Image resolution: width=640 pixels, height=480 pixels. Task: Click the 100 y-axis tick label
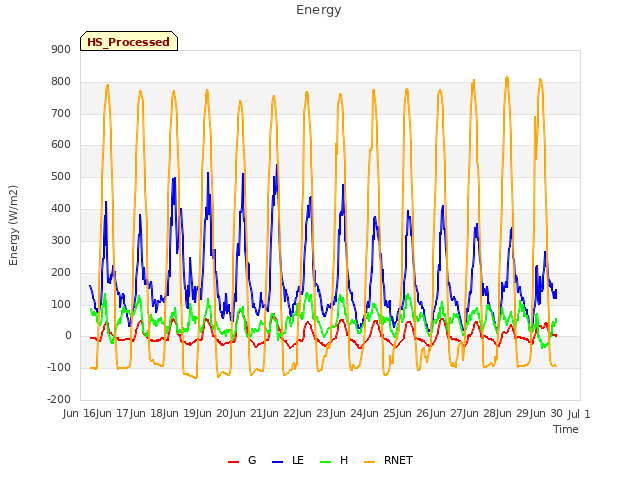click(61, 304)
